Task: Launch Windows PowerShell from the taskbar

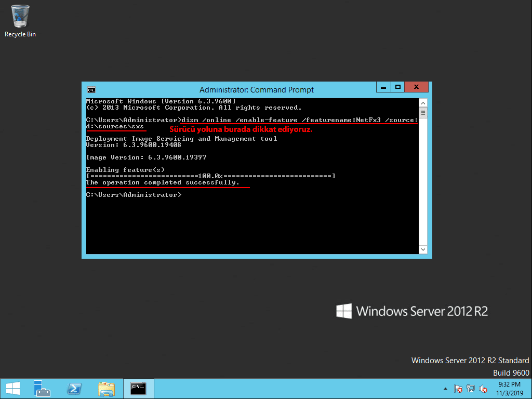Action: (74, 389)
